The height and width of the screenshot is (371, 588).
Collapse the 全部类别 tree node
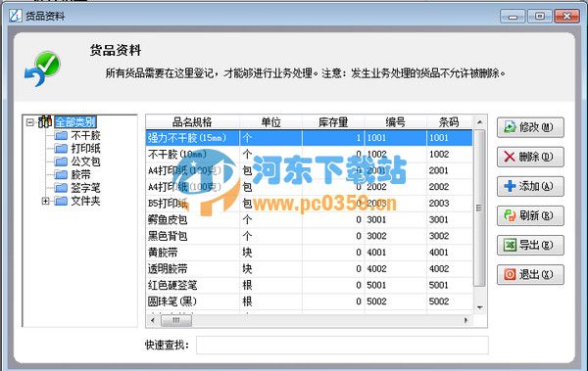[30, 122]
